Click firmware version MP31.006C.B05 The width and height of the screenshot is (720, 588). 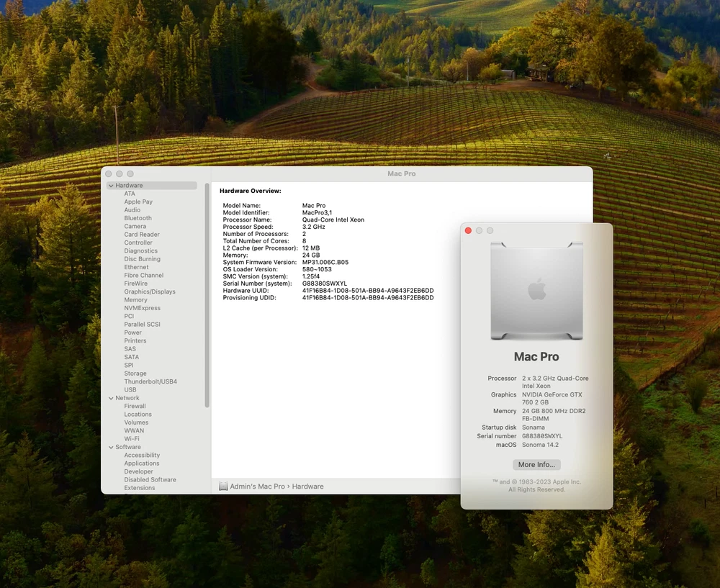325,263
